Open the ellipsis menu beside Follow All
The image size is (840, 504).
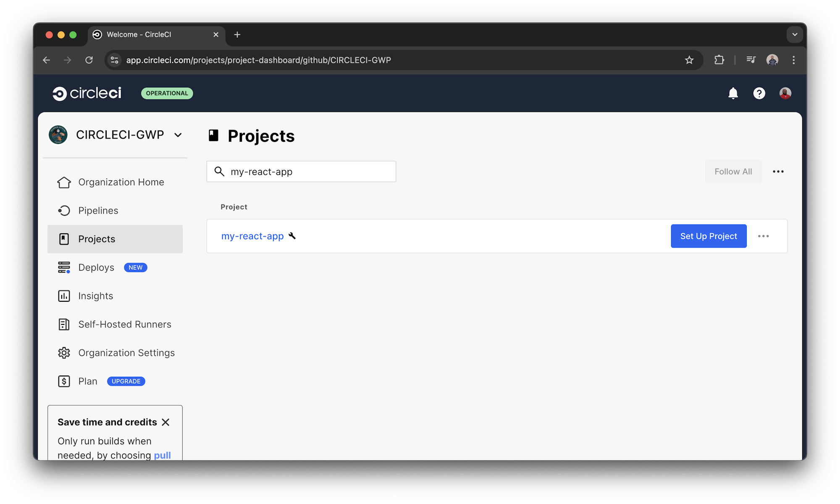pyautogui.click(x=778, y=172)
